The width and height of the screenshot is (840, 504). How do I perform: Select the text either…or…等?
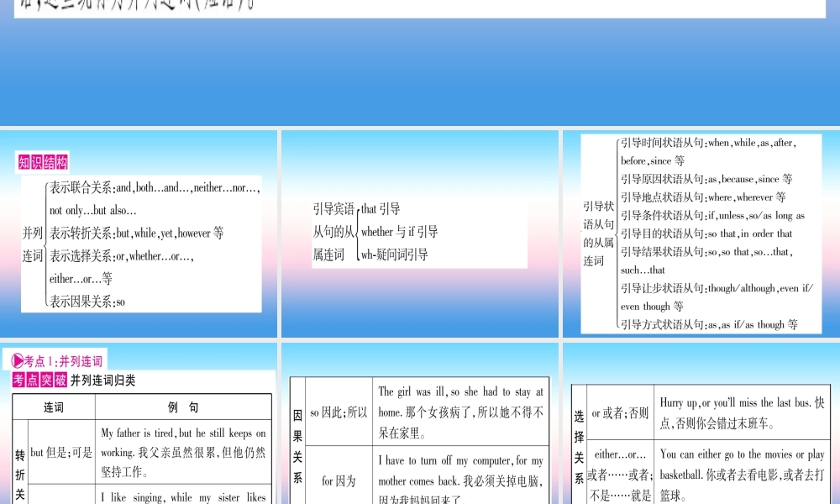[x=81, y=279]
